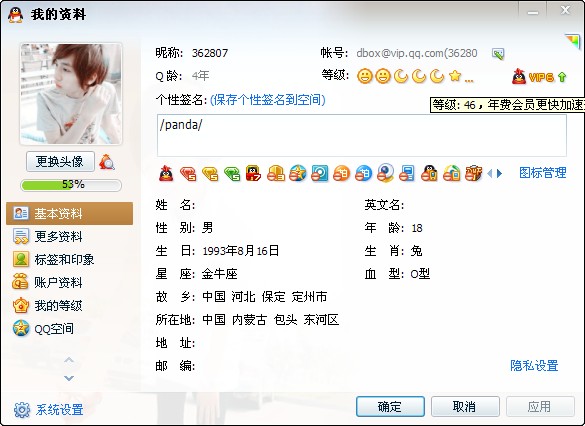Image resolution: width=585 pixels, height=426 pixels.
Task: Click the green upgrade arrow next to VIP6
Action: click(x=562, y=77)
